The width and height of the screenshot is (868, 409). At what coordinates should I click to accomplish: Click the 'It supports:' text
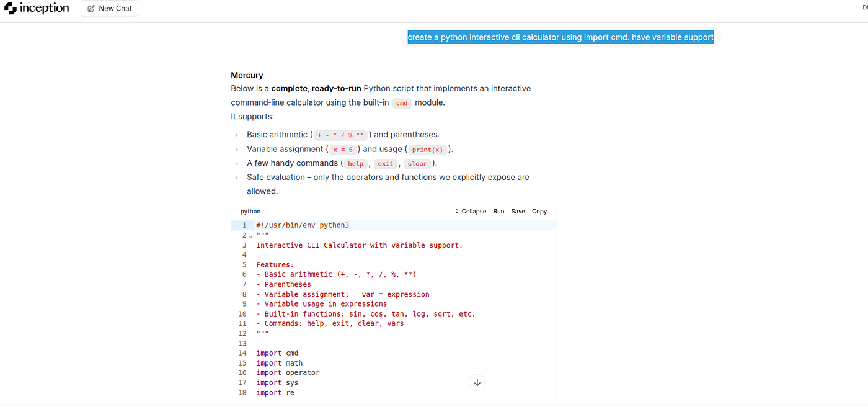252,117
